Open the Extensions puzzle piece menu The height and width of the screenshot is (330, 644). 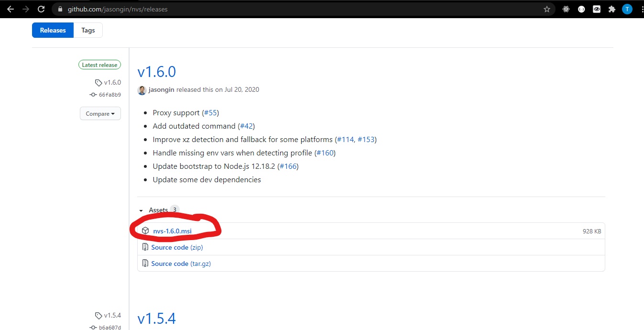(x=611, y=9)
